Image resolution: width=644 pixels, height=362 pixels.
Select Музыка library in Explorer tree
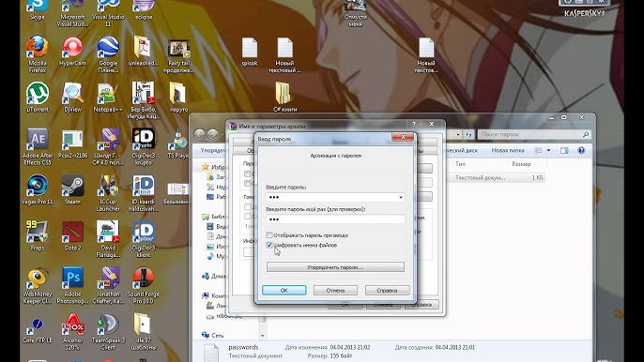pos(216,256)
